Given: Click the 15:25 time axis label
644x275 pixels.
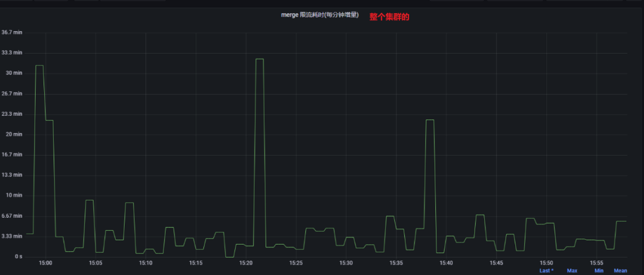Looking at the screenshot, I should [296, 263].
